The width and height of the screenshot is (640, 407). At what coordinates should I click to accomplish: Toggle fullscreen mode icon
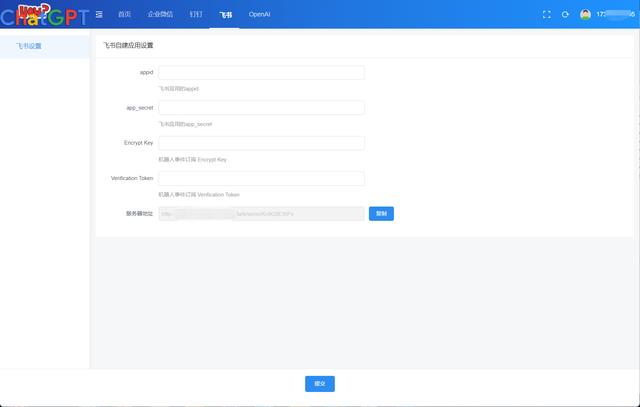pos(547,14)
